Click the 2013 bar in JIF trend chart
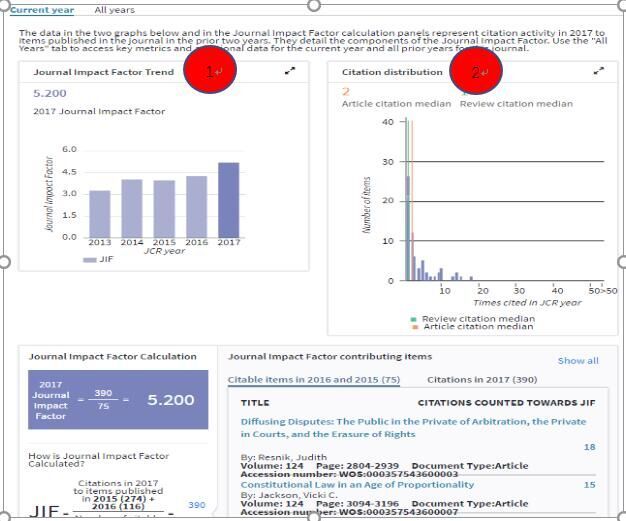626x521 pixels. pyautogui.click(x=100, y=213)
